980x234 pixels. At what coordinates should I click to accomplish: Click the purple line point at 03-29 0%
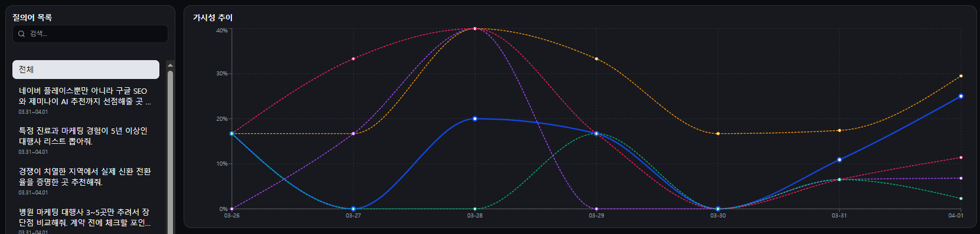(x=596, y=209)
